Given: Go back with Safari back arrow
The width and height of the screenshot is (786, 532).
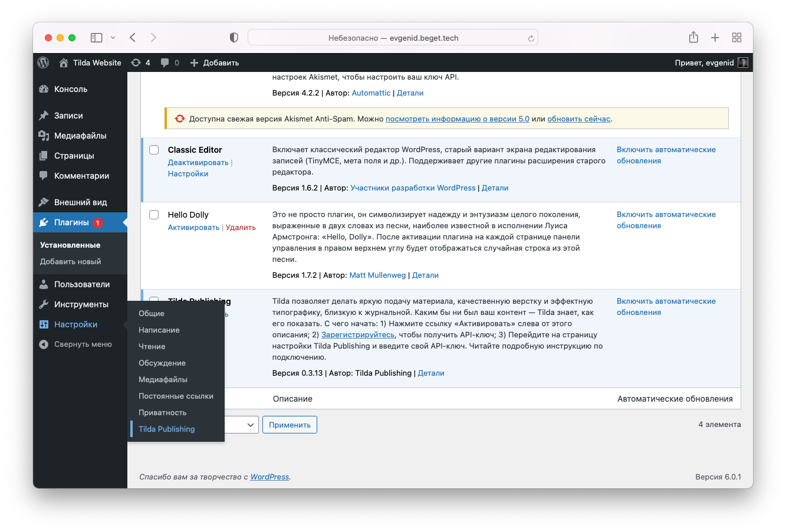Looking at the screenshot, I should [x=133, y=38].
